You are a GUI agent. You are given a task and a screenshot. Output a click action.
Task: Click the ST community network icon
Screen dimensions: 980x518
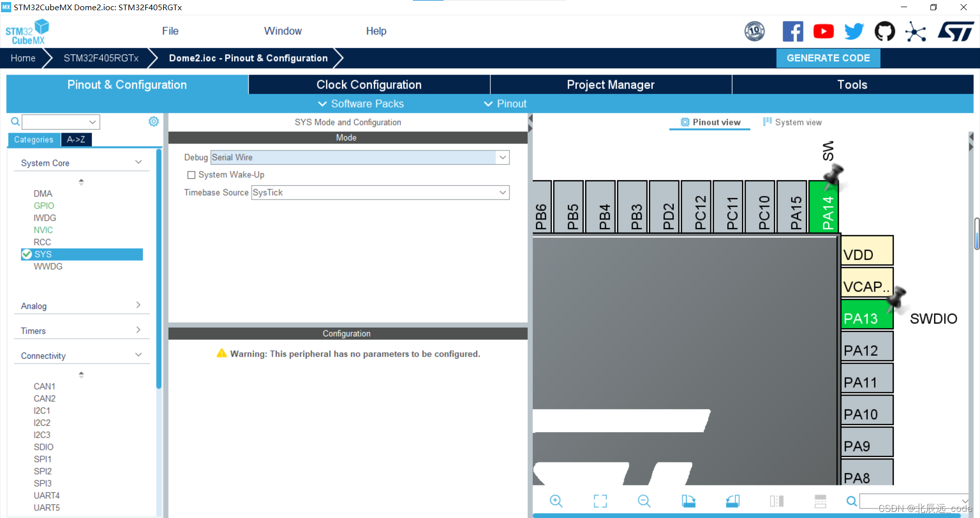click(x=916, y=32)
